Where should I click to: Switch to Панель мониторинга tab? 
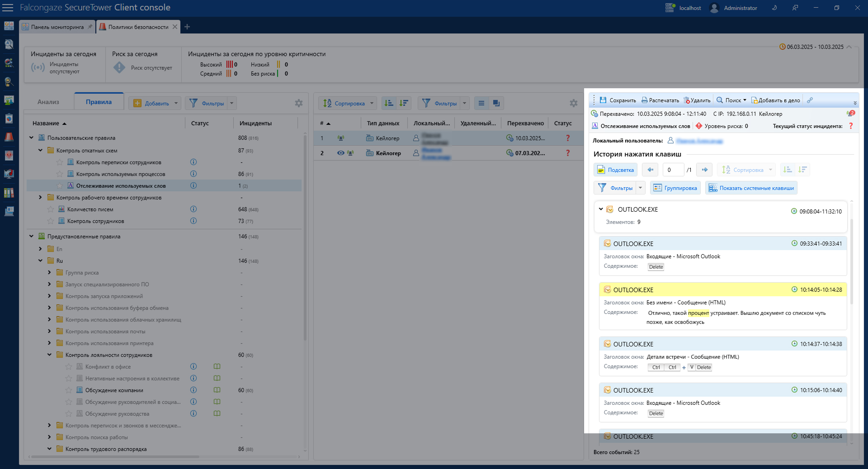pos(57,27)
